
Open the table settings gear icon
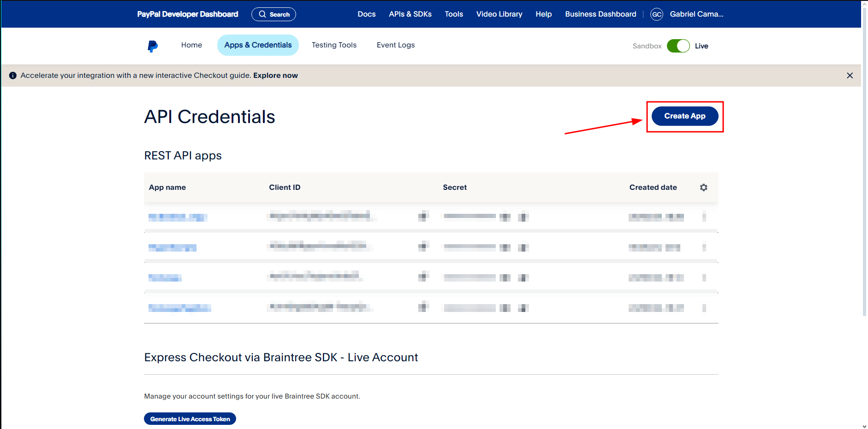coord(703,188)
